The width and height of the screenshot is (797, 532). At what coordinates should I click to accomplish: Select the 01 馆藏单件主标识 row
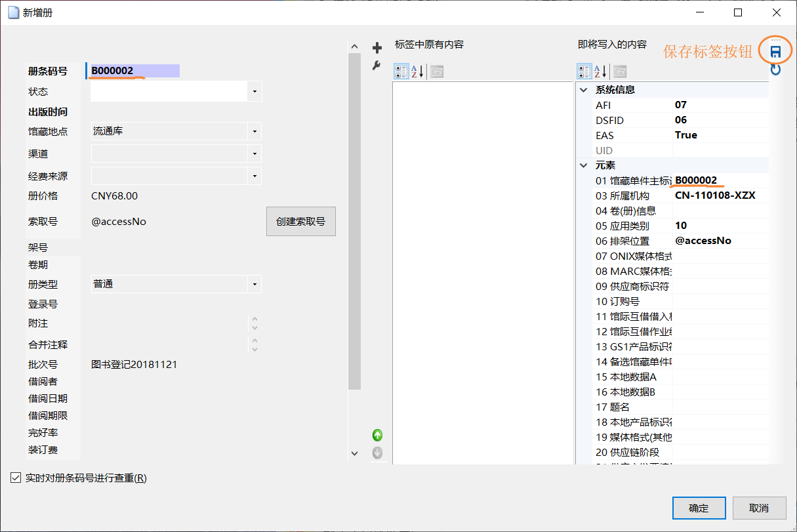pyautogui.click(x=681, y=180)
